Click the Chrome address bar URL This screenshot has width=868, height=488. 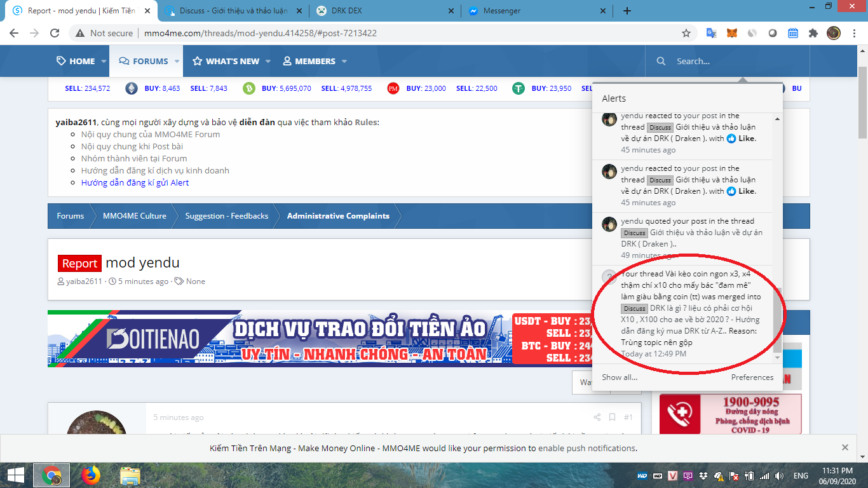261,33
